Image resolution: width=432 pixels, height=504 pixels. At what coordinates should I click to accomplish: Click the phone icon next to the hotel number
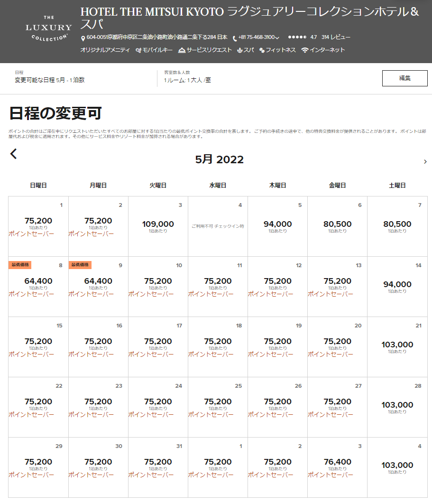click(235, 38)
